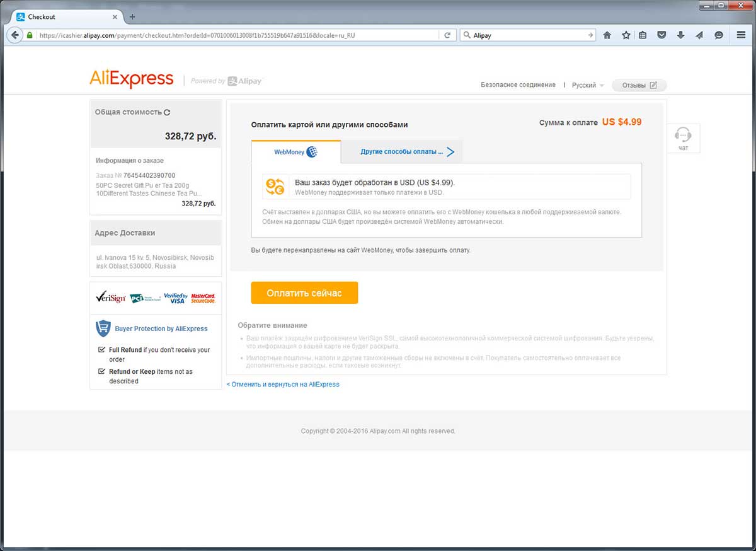Switch to the Checkout browser tab

pyautogui.click(x=66, y=17)
